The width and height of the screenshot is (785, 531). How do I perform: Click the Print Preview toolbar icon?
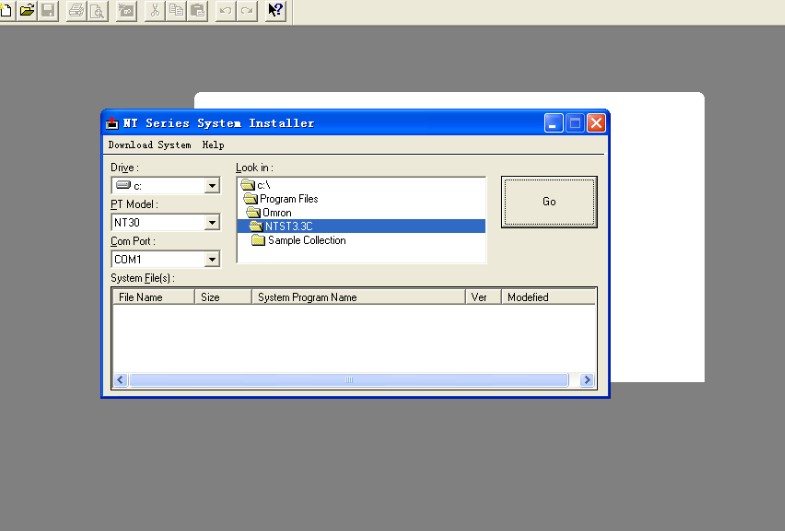[x=96, y=11]
